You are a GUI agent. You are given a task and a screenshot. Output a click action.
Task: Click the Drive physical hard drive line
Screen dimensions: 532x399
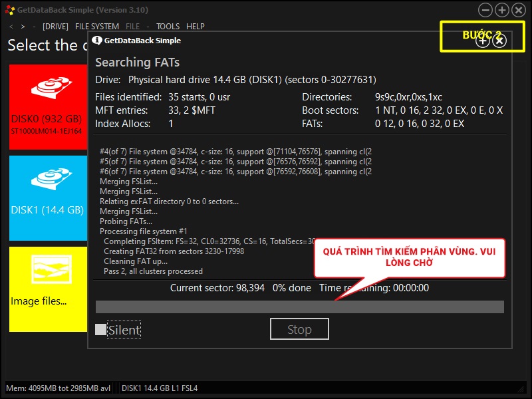click(x=236, y=80)
